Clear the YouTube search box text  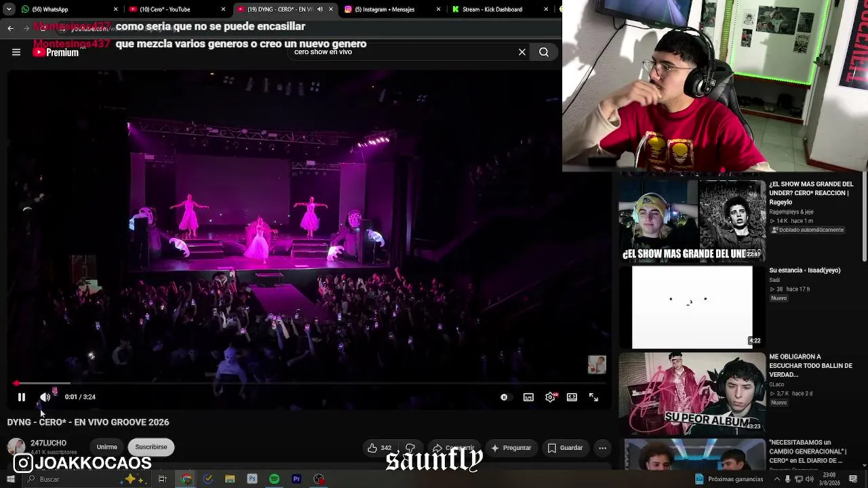click(x=522, y=52)
